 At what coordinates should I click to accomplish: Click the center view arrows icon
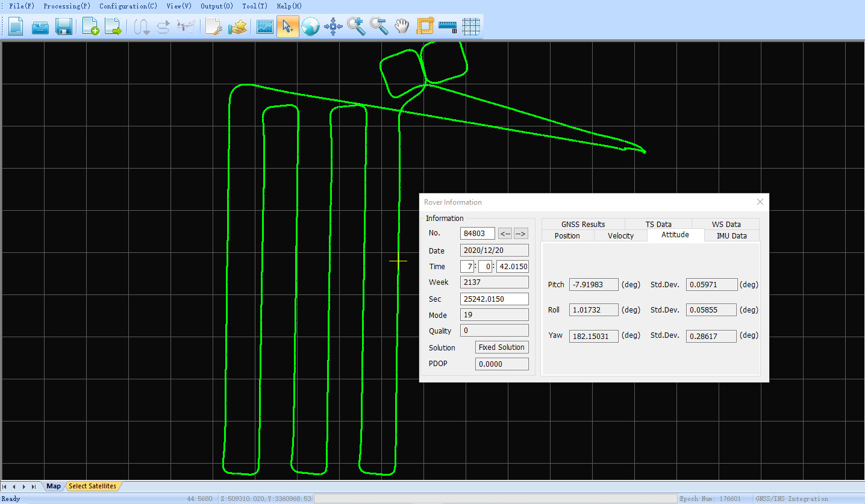[x=333, y=26]
